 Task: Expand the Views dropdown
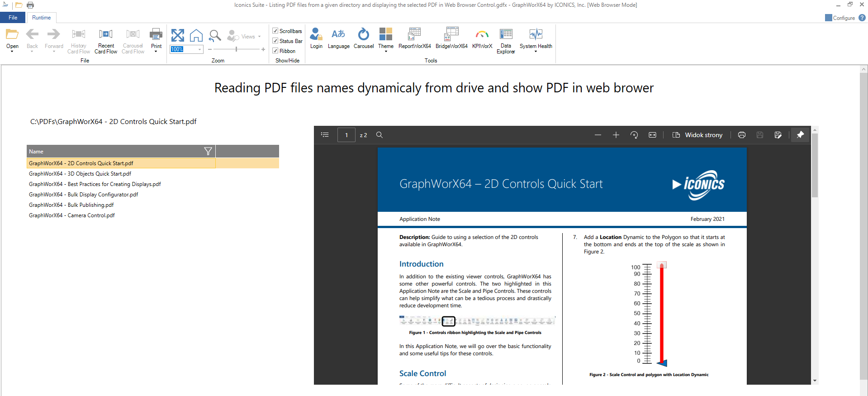[259, 37]
